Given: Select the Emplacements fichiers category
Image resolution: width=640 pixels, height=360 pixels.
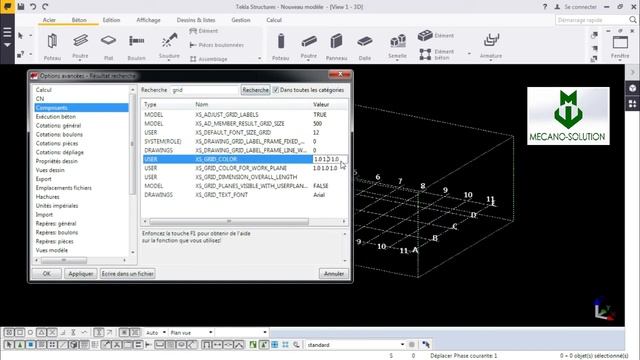Looking at the screenshot, I should tap(63, 188).
